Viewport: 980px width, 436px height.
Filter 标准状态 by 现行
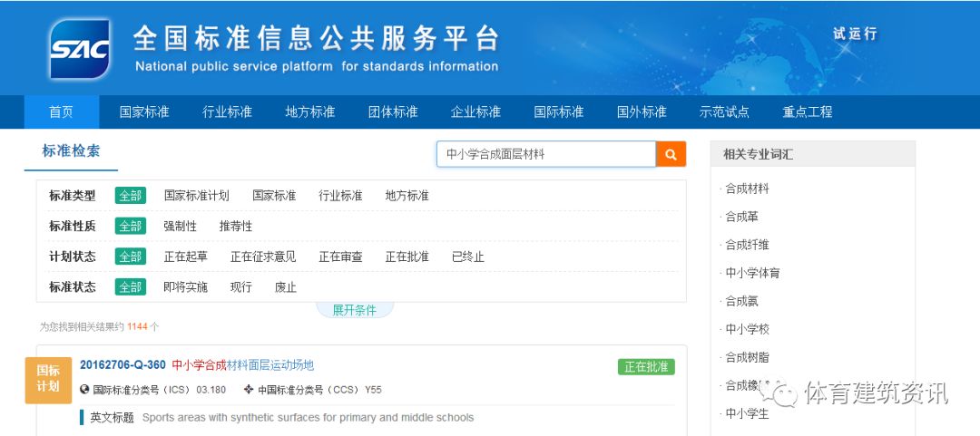click(x=241, y=287)
